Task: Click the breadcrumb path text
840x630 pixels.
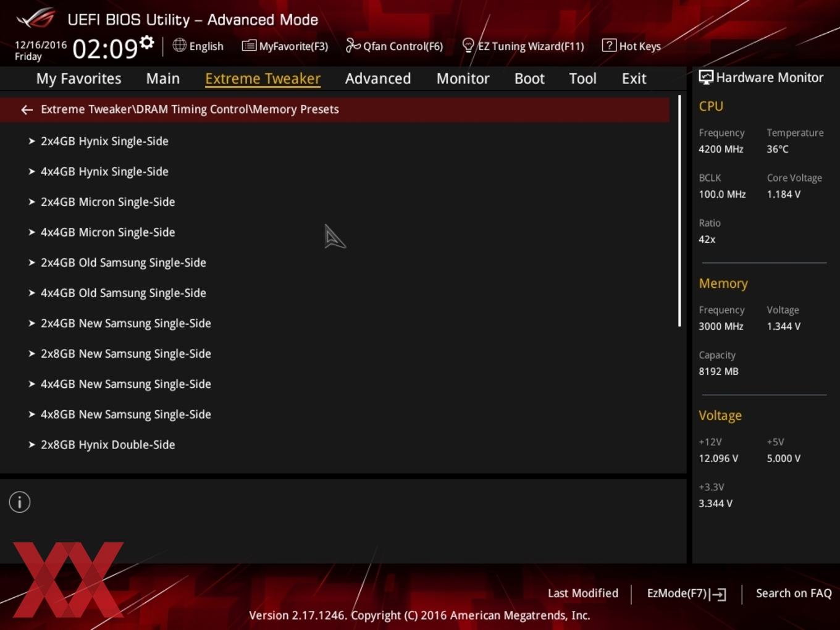Action: (190, 109)
